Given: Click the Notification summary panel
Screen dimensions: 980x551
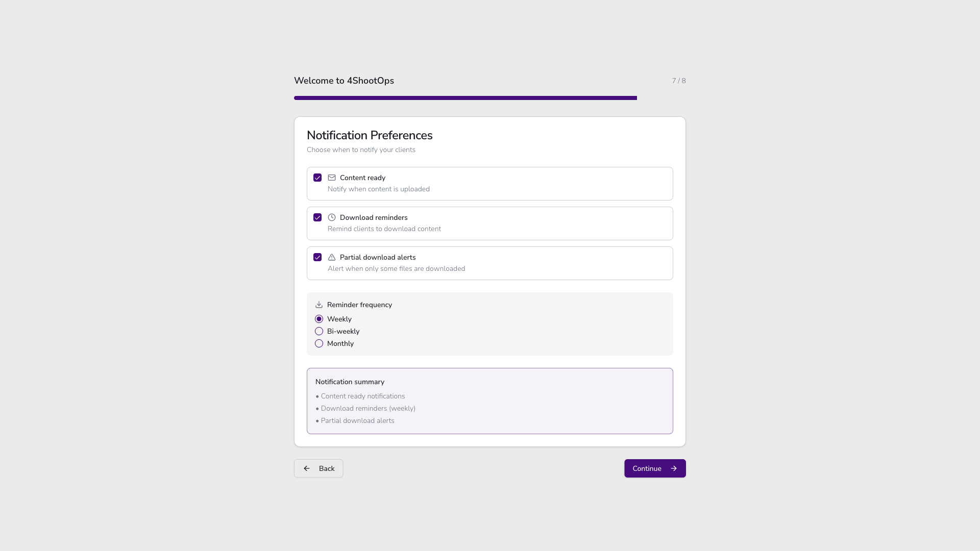Looking at the screenshot, I should tap(489, 401).
